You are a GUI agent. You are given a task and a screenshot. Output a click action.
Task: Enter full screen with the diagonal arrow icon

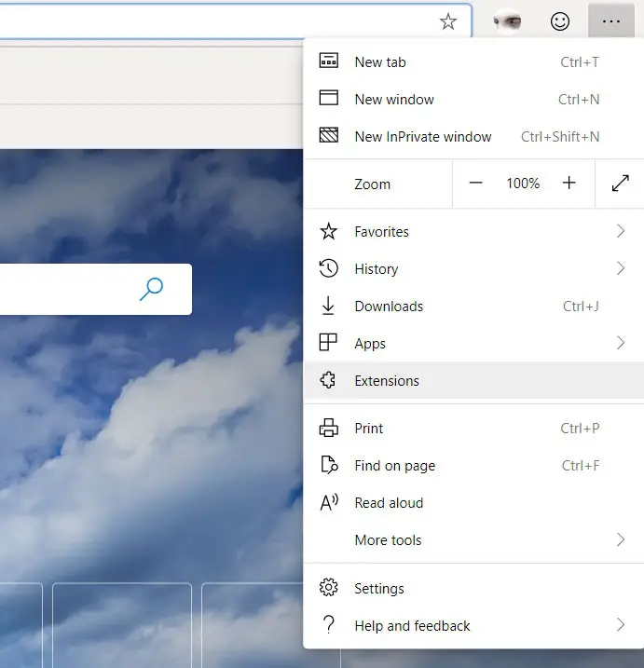pyautogui.click(x=620, y=184)
